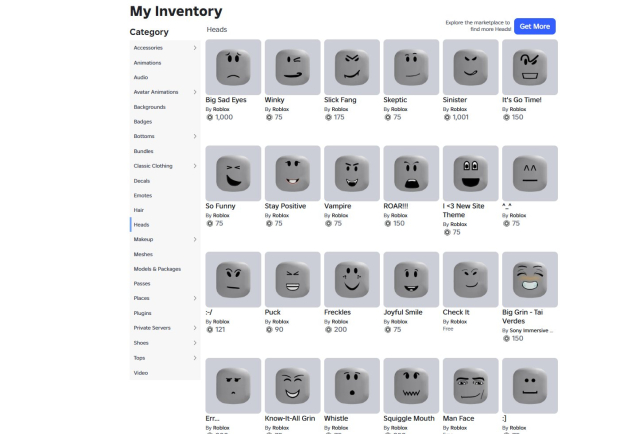
Task: Open the Joyful Smile head thumbnail
Action: pos(411,279)
